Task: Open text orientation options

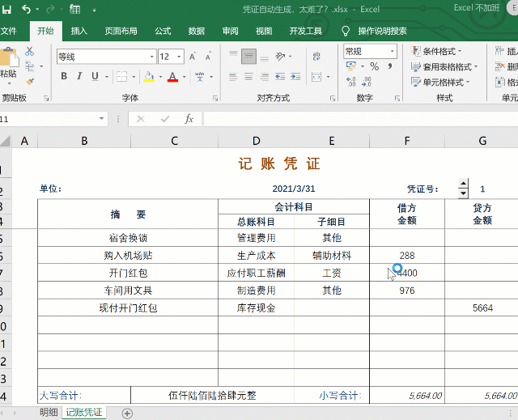Action: click(x=280, y=57)
